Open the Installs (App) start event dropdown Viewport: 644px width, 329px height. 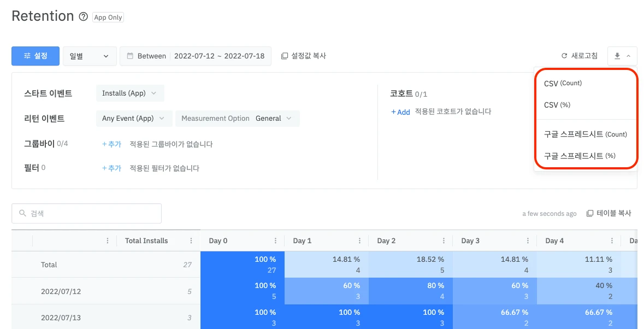click(130, 93)
